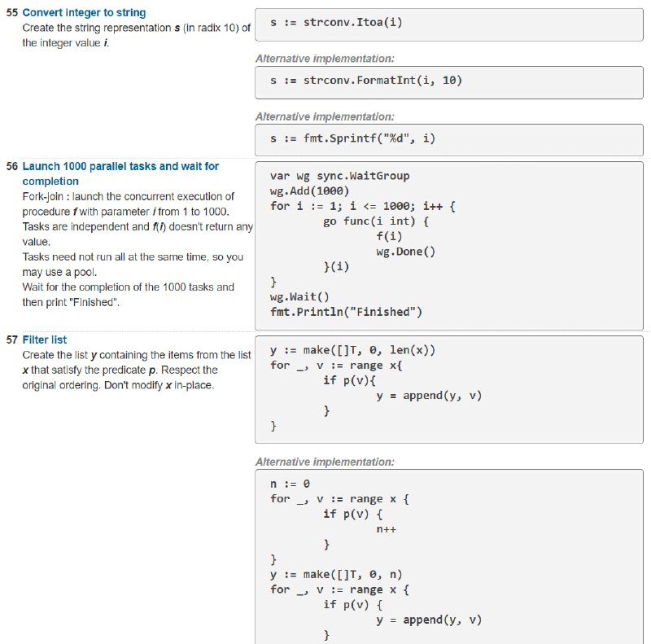Click 'Alternative implementation' label above fmt.Sprintf
Image resolution: width=651 pixels, height=644 pixels.
(x=325, y=116)
